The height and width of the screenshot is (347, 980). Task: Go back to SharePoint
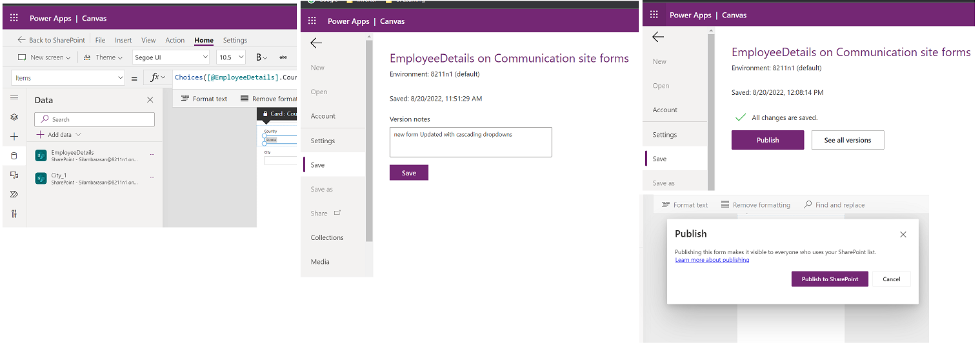pos(51,40)
